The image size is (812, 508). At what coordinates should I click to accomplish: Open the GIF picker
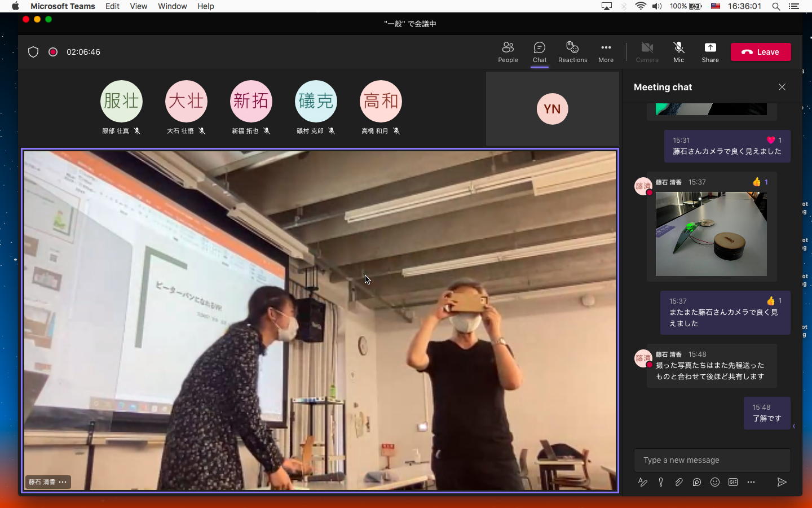(733, 482)
